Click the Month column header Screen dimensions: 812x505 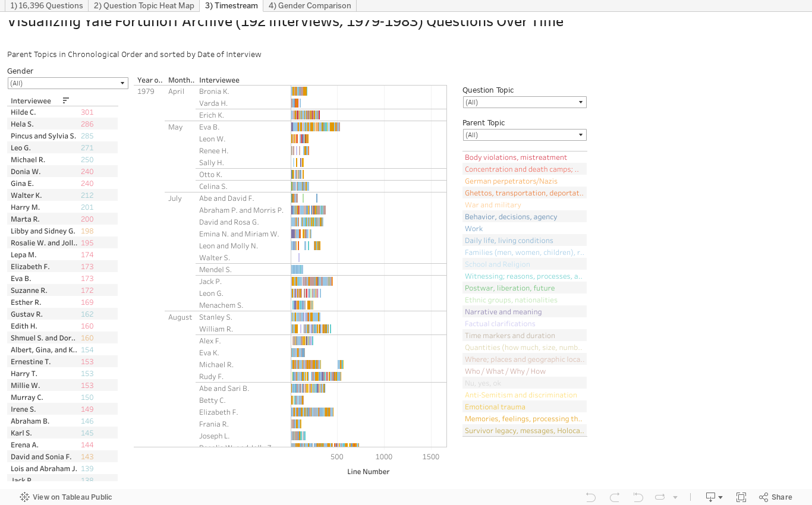click(181, 80)
